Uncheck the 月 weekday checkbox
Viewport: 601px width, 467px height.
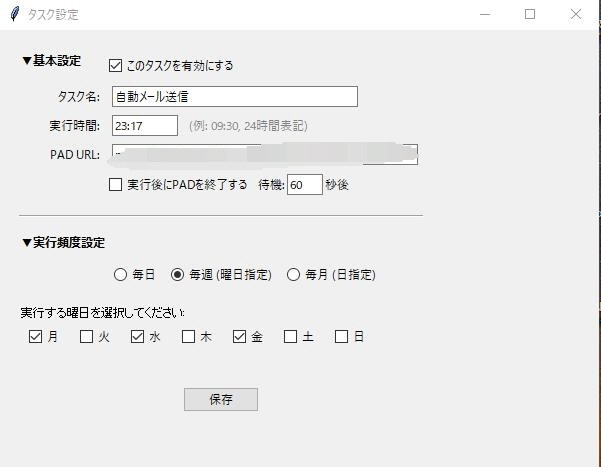click(x=35, y=337)
